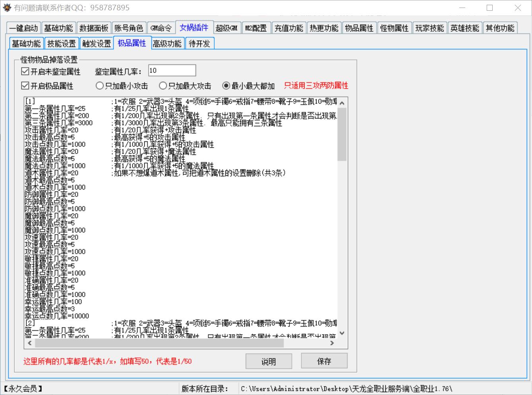The height and width of the screenshot is (395, 532).
Task: Click the 【永久会员】 status bar entry
Action: [x=23, y=389]
